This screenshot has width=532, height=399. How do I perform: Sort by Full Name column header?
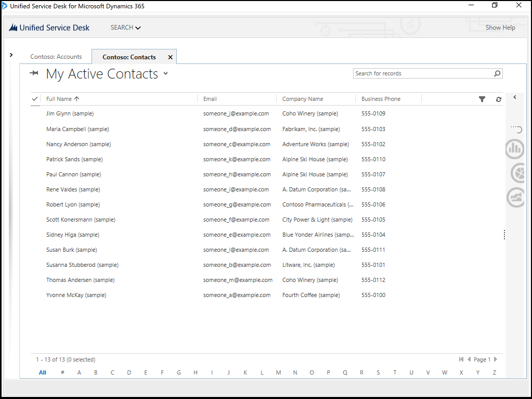tap(62, 99)
